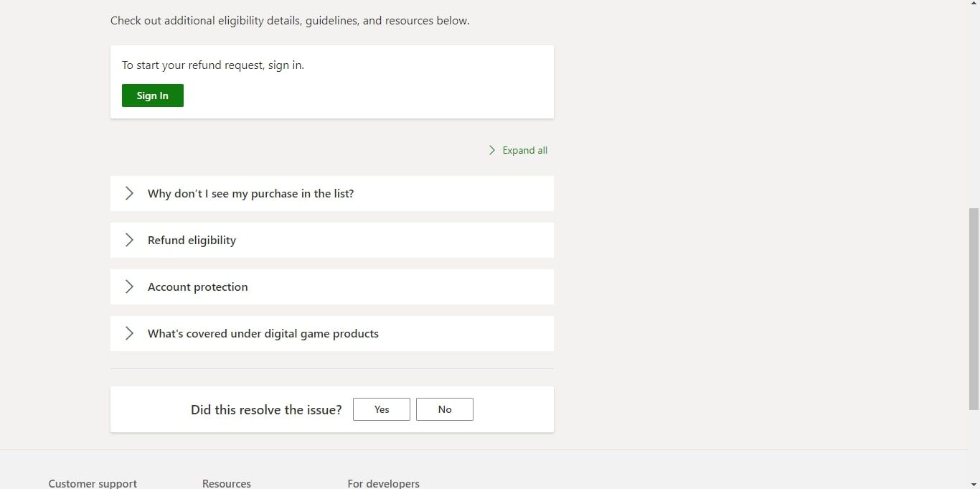Open "What's covered under digital game products" title
Image resolution: width=980 pixels, height=489 pixels.
click(263, 333)
